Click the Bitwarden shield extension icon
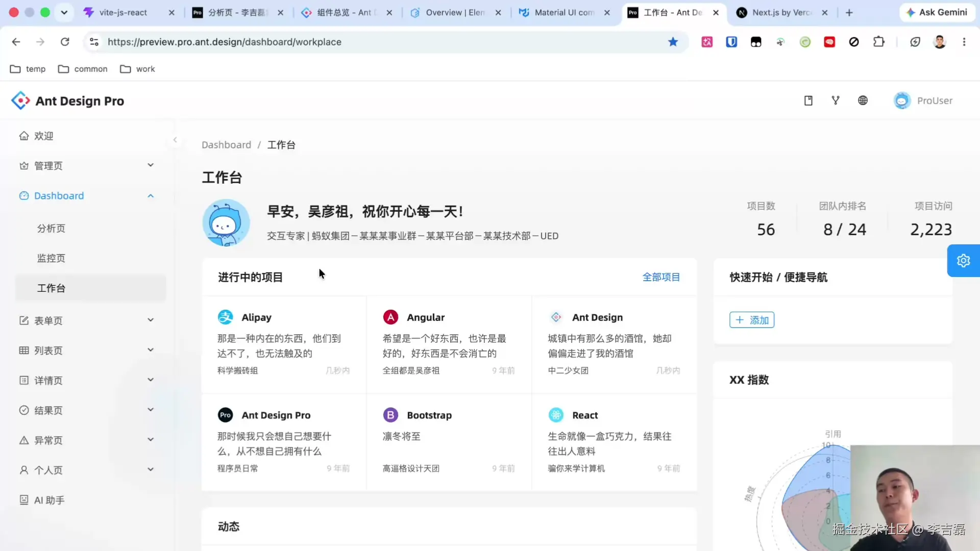980x551 pixels. (x=731, y=42)
